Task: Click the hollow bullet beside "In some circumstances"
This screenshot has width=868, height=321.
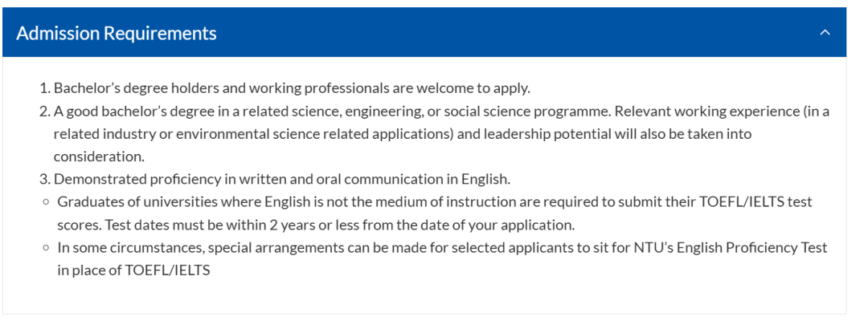Action: tap(46, 247)
